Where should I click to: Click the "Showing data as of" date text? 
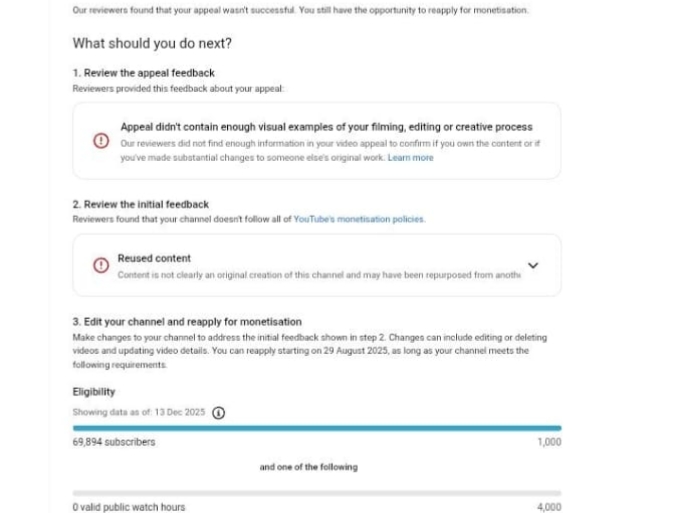(140, 412)
